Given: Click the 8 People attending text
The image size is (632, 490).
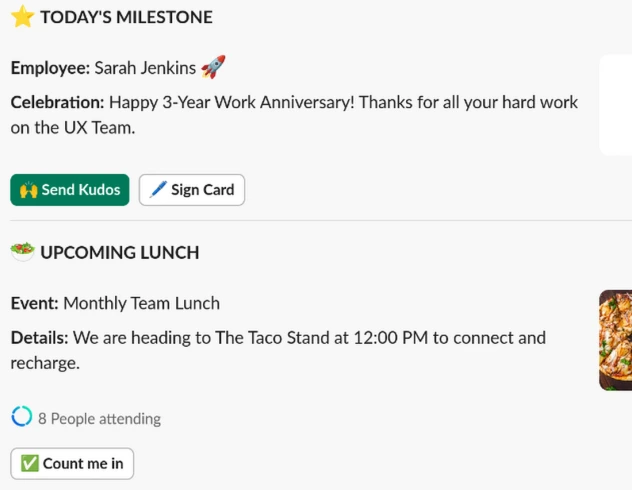Looking at the screenshot, I should pos(99,419).
